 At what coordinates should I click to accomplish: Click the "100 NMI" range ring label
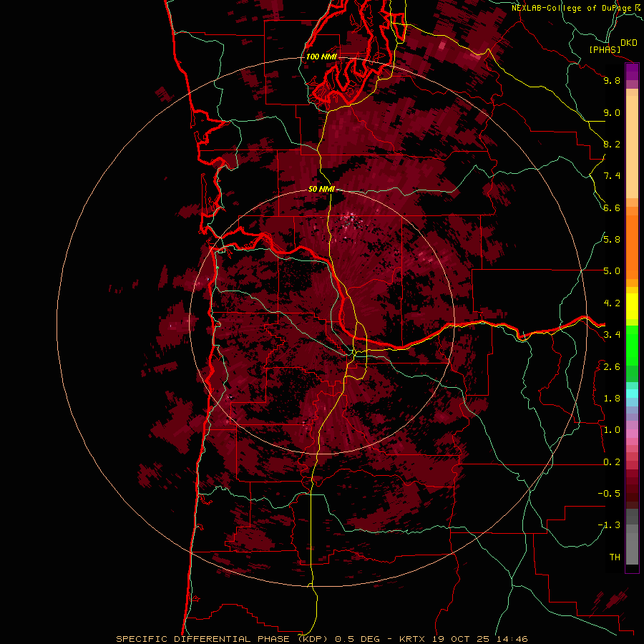tap(321, 57)
